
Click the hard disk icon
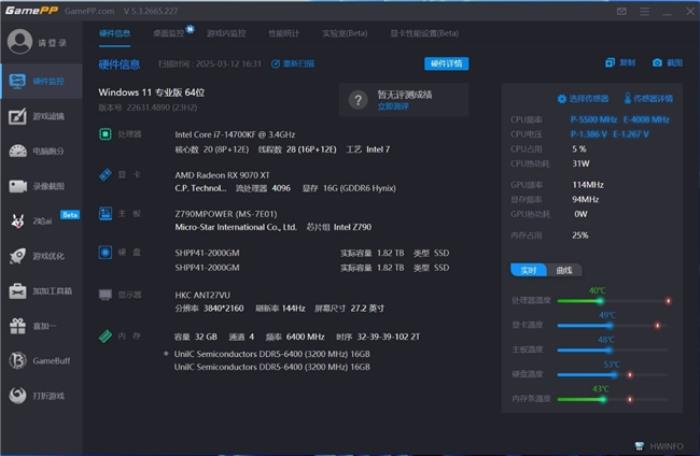(x=105, y=252)
